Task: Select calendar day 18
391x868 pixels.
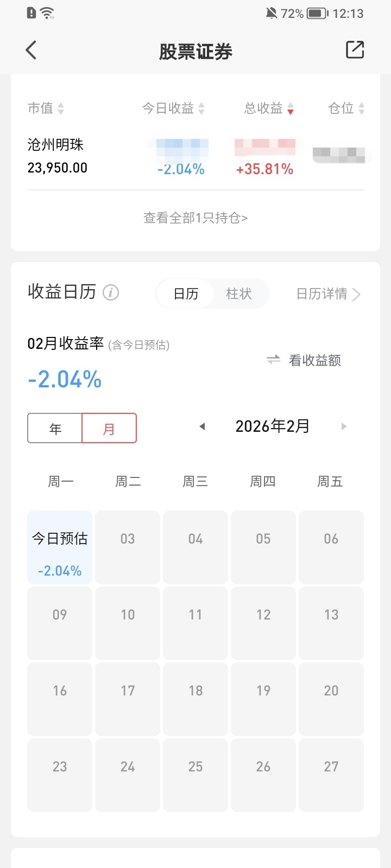Action: pos(195,699)
